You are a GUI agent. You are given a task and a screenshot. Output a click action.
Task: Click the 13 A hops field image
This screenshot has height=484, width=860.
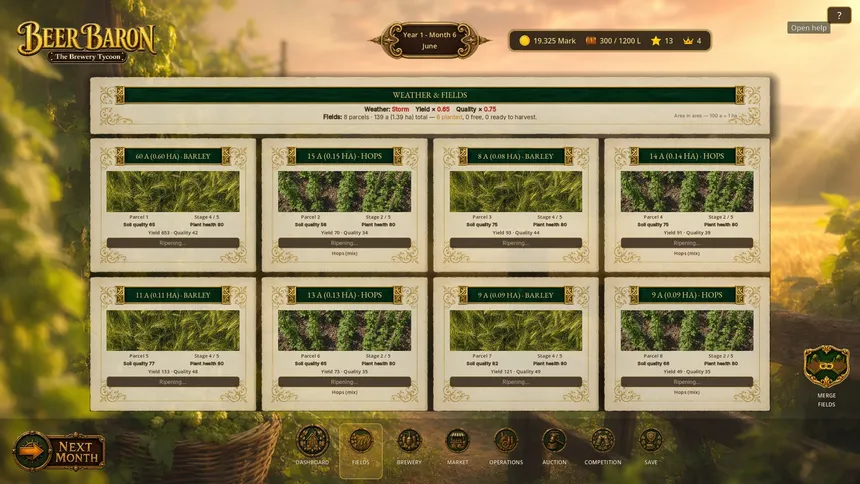[x=344, y=330]
